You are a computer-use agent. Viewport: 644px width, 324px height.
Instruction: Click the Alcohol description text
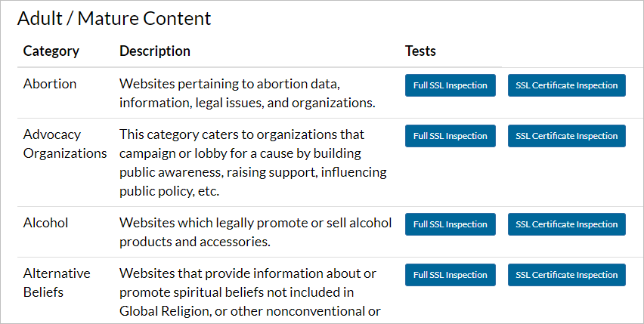tap(255, 232)
